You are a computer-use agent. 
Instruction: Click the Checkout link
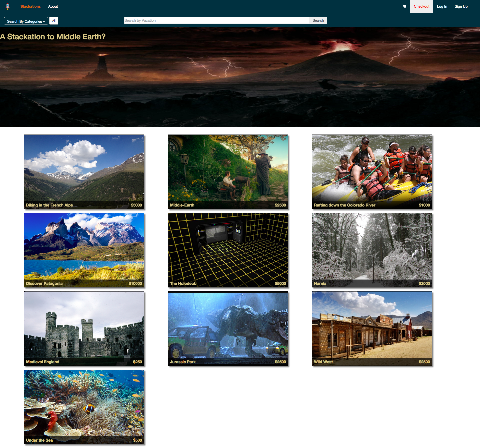(x=422, y=6)
